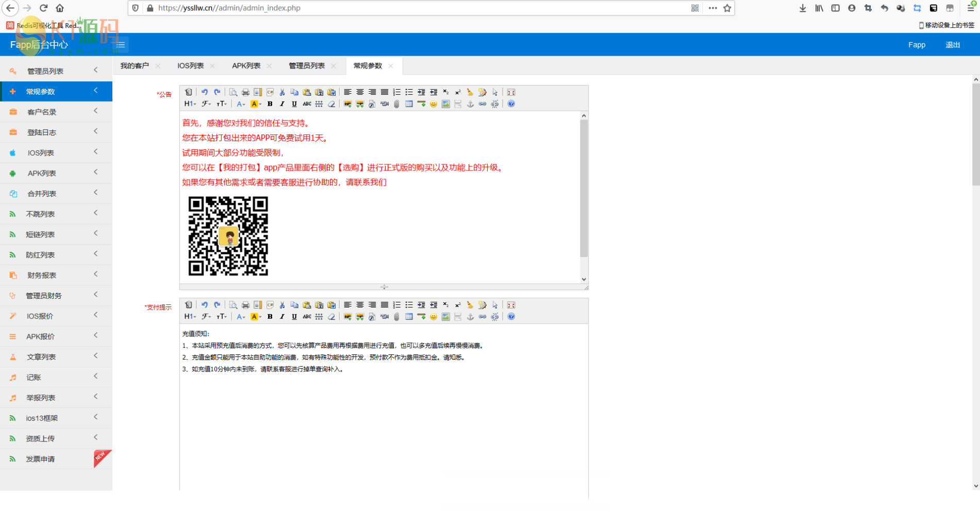Click the QR code image in the 公告 editor
The image size is (980, 511).
click(x=228, y=236)
